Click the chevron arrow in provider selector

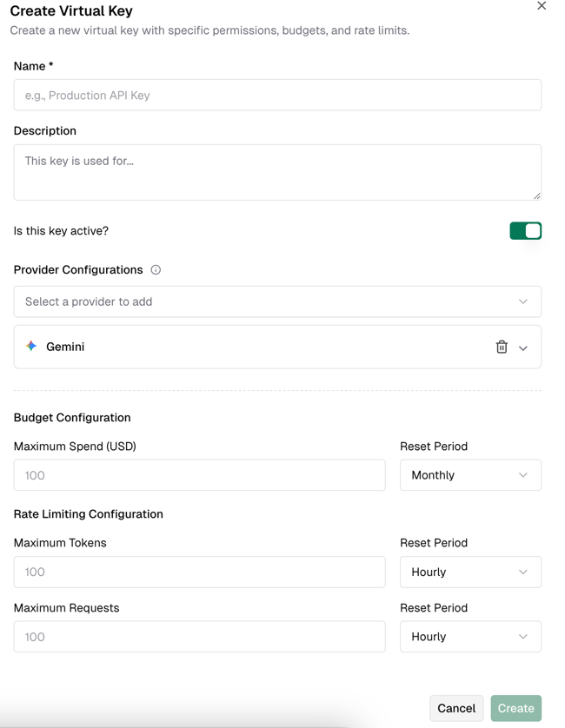point(523,301)
